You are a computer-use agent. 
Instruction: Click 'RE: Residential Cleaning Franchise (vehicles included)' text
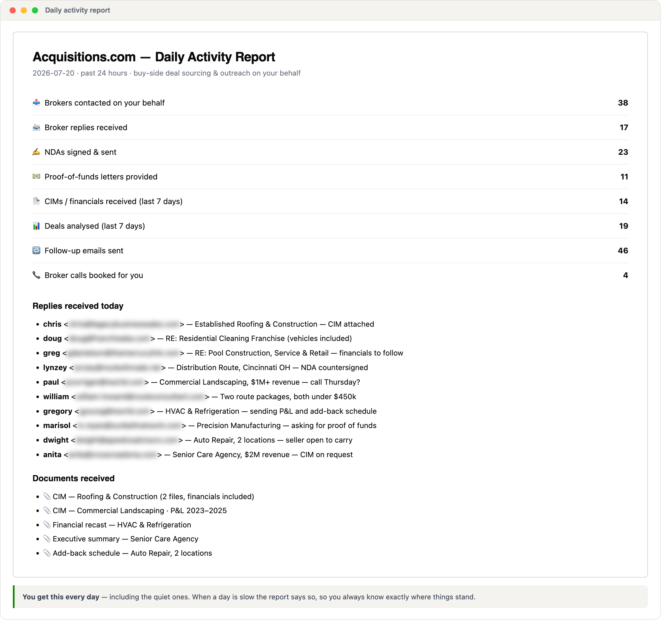(x=259, y=338)
